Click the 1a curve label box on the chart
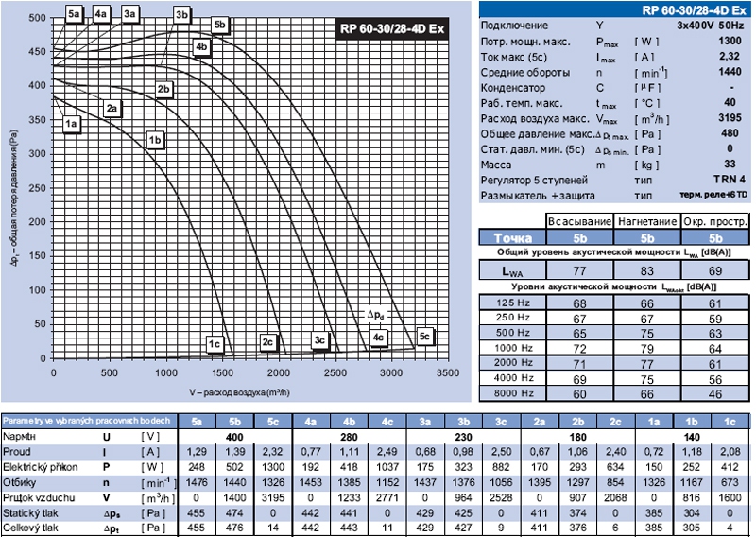 (71, 122)
